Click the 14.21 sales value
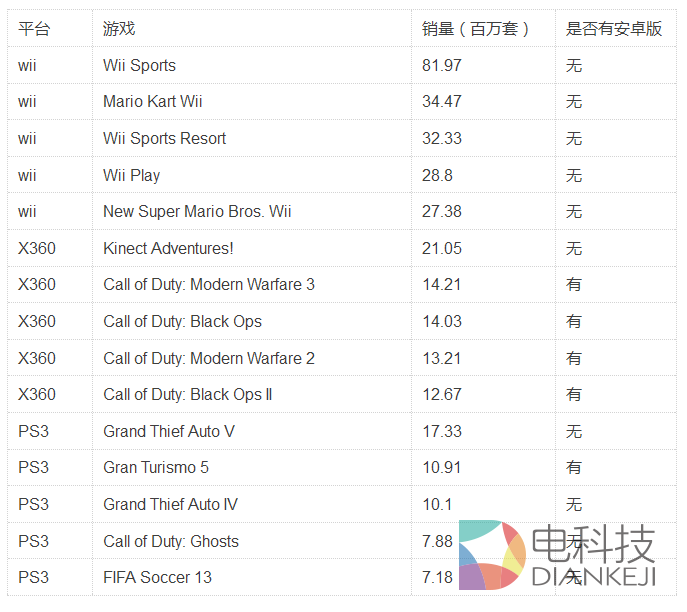 tap(442, 285)
